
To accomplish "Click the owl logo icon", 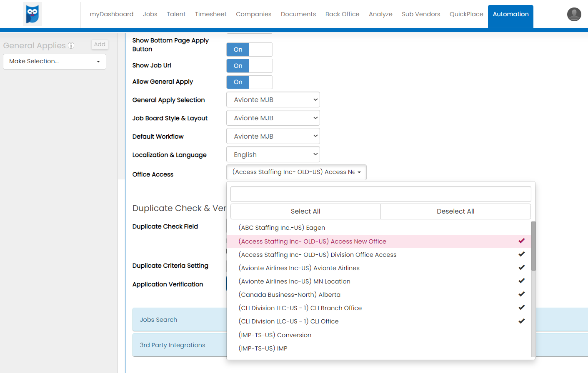I will tap(33, 14).
